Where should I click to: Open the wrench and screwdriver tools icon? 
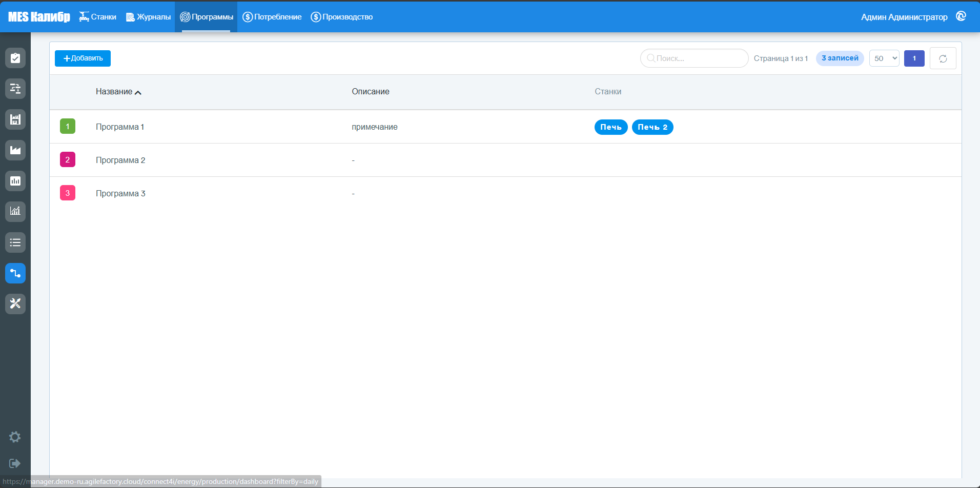click(x=15, y=304)
